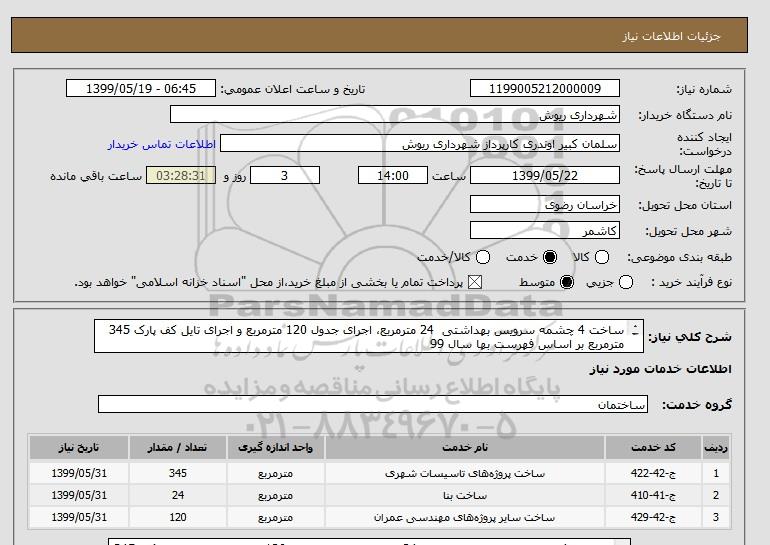This screenshot has height=545, width=770.
Task: Click the delivery province field خراسان رضوی
Action: click(x=545, y=204)
